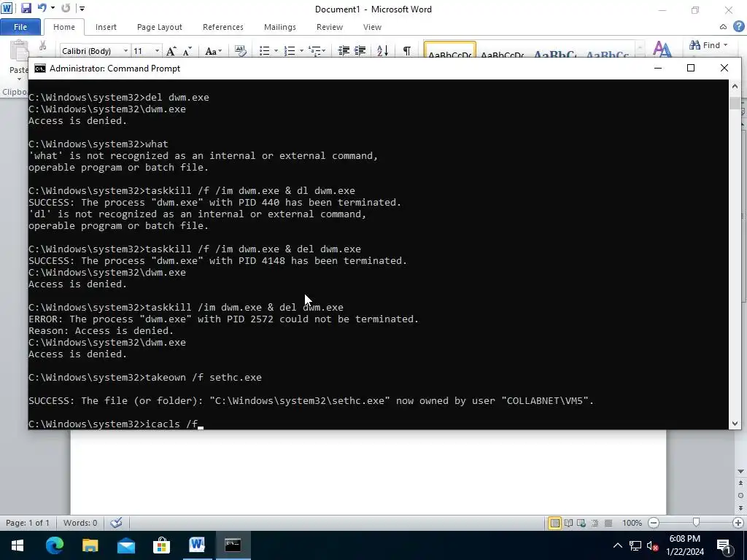Click the Word zoom slider handle

point(696,523)
